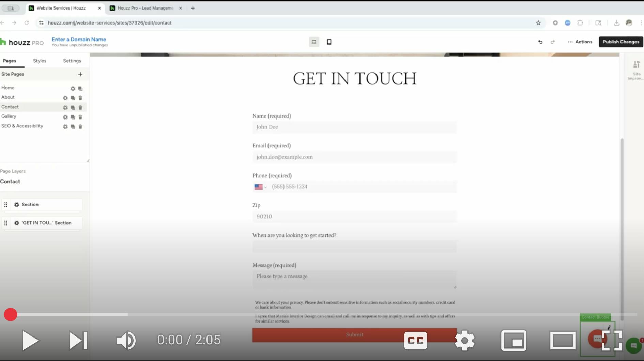644x361 pixels.
Task: Switch to mobile preview mode
Action: (329, 42)
